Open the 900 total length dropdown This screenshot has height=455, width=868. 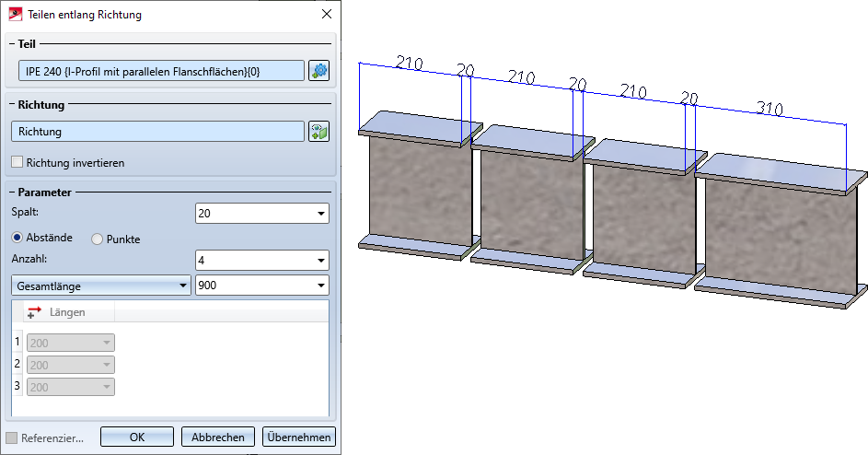pos(321,286)
